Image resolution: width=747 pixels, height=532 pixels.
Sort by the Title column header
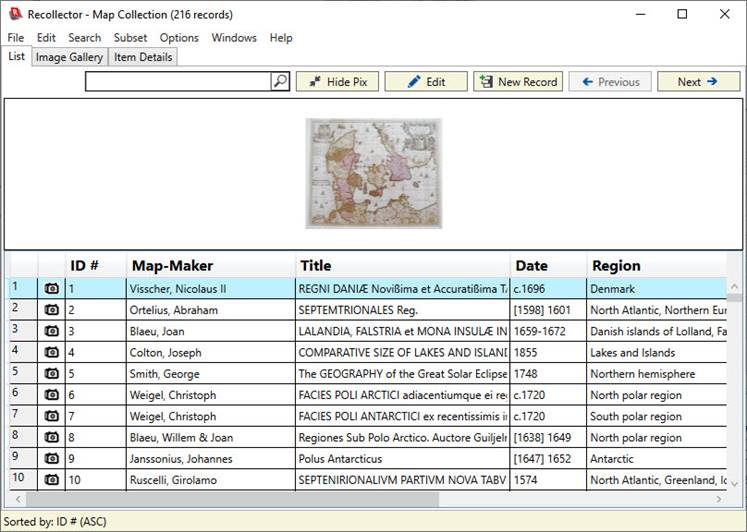pos(403,265)
